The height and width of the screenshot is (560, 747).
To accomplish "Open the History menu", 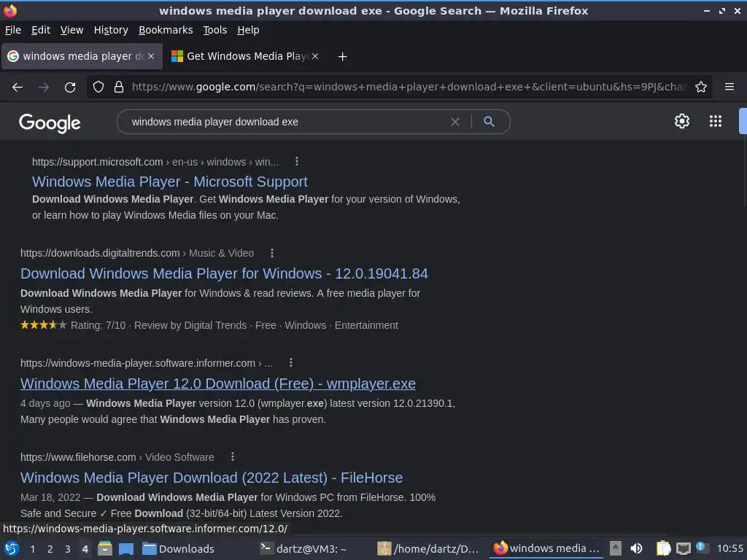I will pos(111,30).
